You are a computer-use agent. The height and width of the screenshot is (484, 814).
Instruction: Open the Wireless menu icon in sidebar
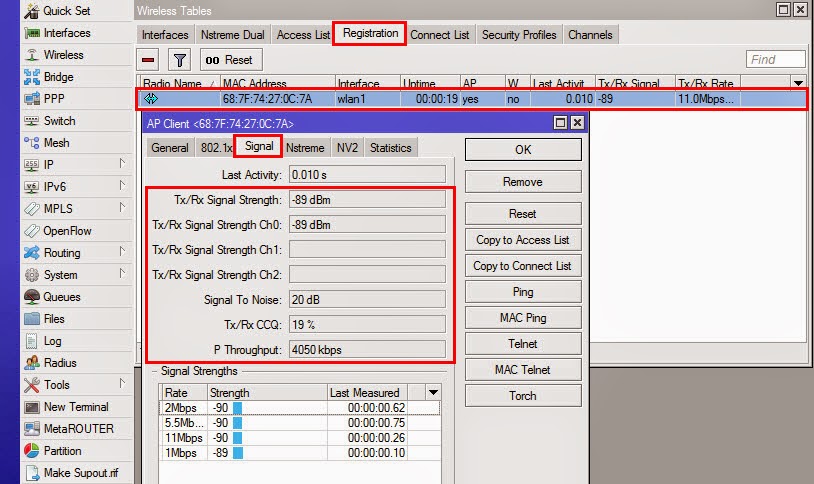click(x=32, y=55)
